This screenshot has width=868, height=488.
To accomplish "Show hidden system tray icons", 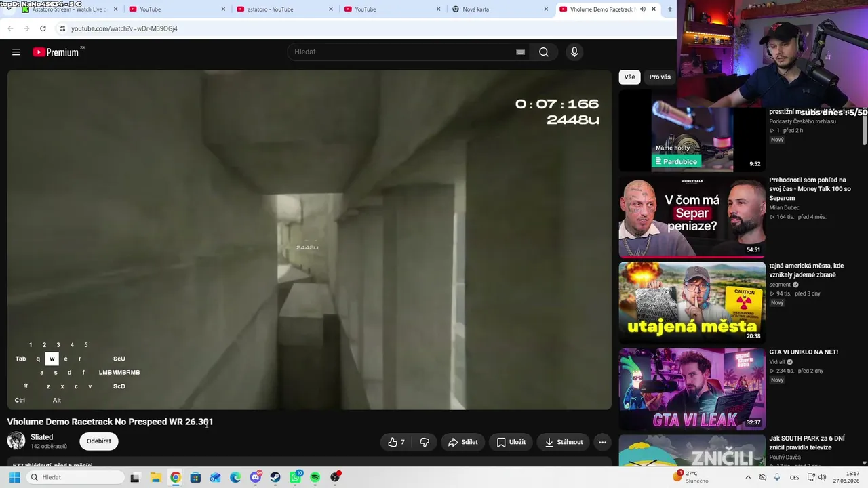I will click(748, 477).
